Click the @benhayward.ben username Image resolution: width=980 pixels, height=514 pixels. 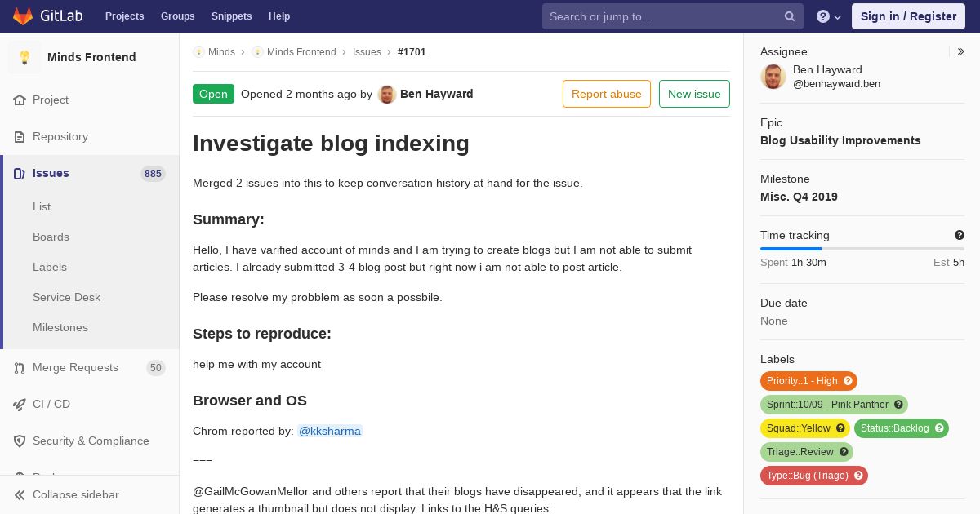coord(836,84)
